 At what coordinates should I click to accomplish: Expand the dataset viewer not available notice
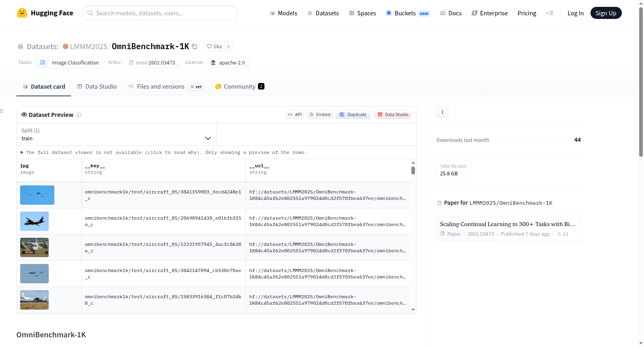click(164, 152)
